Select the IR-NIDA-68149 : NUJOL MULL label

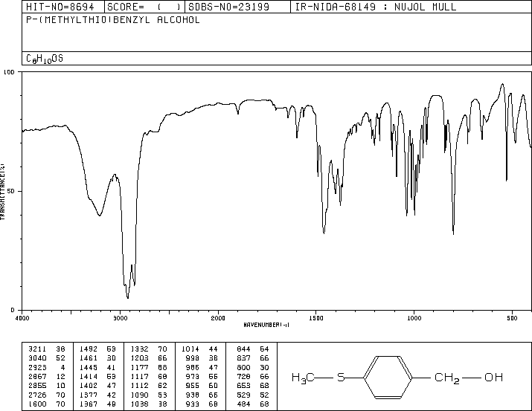(x=376, y=7)
